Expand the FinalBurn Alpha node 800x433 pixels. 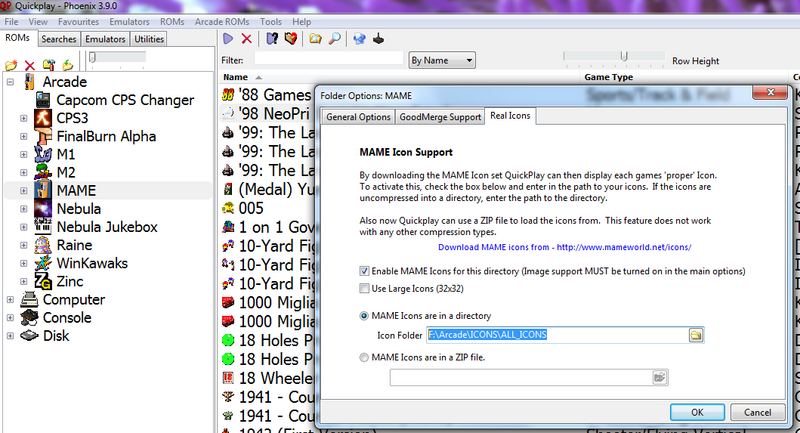click(23, 136)
